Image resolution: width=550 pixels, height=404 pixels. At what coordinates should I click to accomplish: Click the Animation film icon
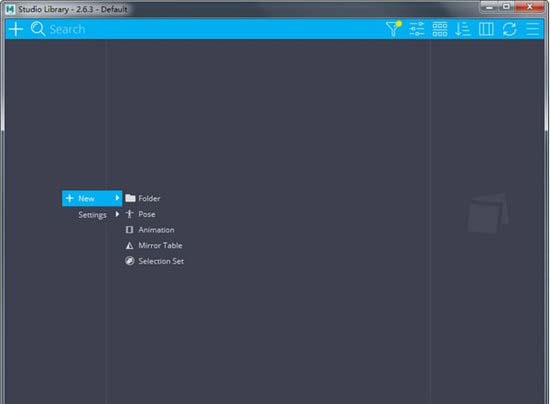point(129,230)
